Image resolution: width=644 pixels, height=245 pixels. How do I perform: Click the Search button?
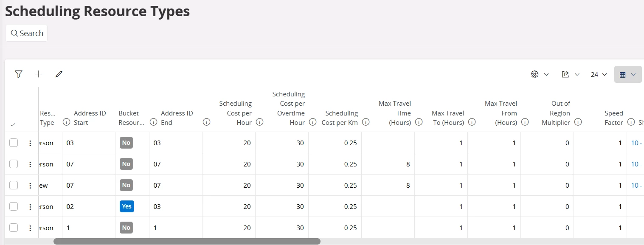point(26,33)
